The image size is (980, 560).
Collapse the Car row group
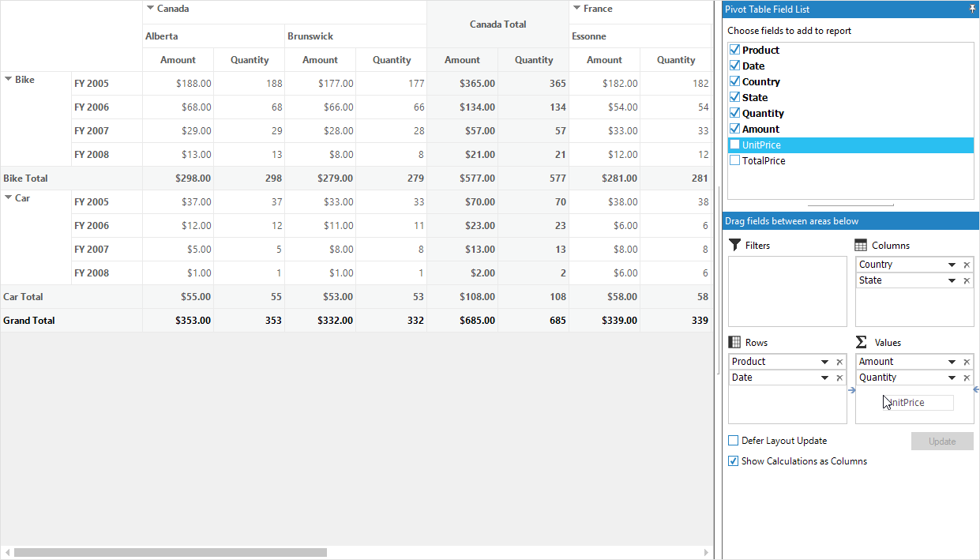(x=9, y=197)
